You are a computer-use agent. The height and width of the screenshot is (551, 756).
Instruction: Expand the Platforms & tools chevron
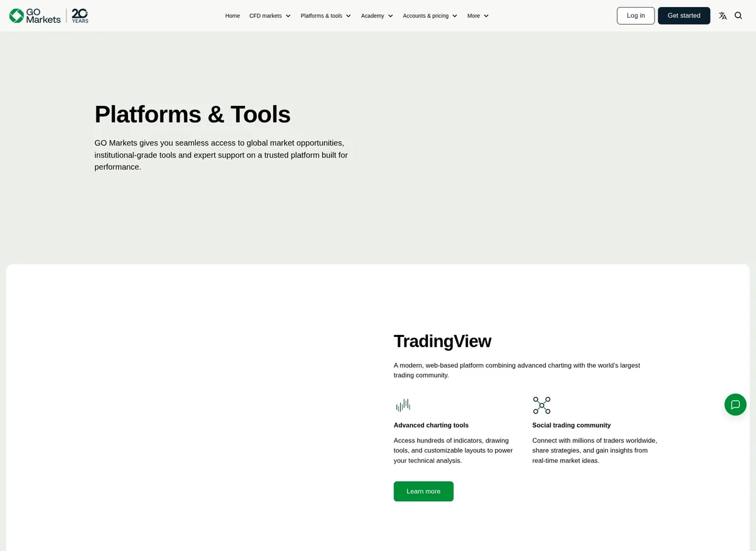[x=348, y=16]
